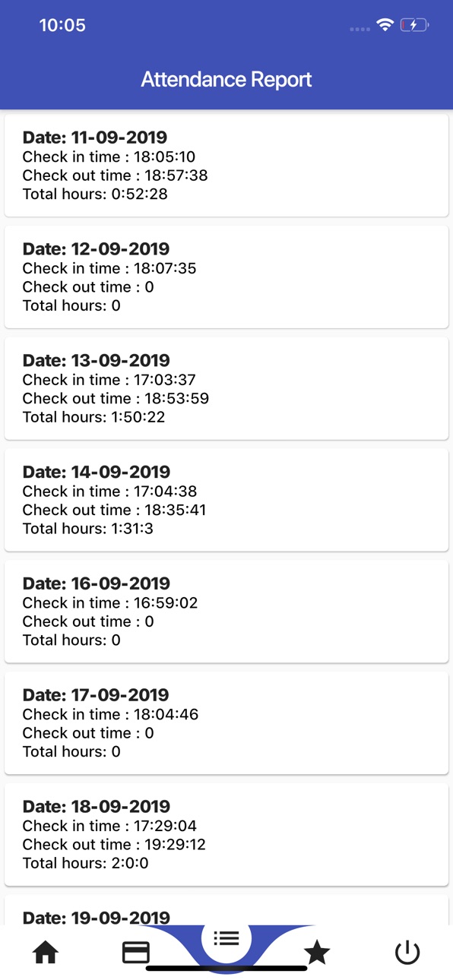Tap the power logout icon
453x980 pixels.
[x=407, y=952]
